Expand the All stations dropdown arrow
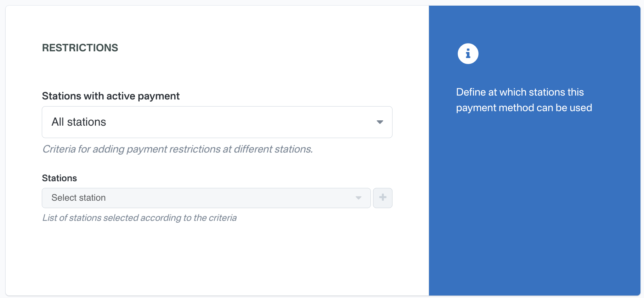This screenshot has height=298, width=644. coord(380,122)
